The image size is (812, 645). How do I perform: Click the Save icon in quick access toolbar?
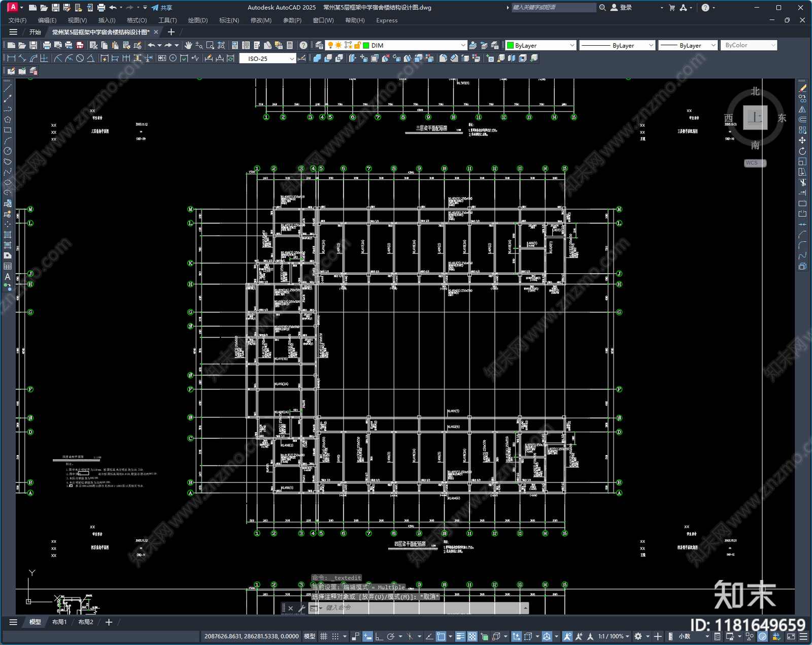coord(55,8)
